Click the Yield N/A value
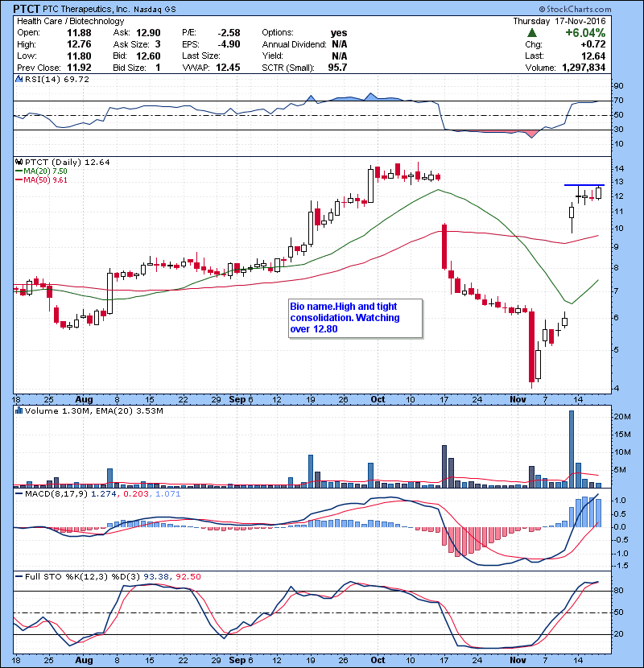Viewport: 644px width, 668px height. click(x=339, y=56)
